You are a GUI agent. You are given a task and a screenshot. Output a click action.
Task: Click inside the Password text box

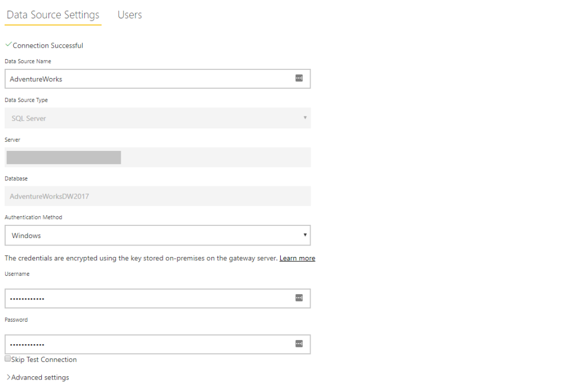coord(149,344)
